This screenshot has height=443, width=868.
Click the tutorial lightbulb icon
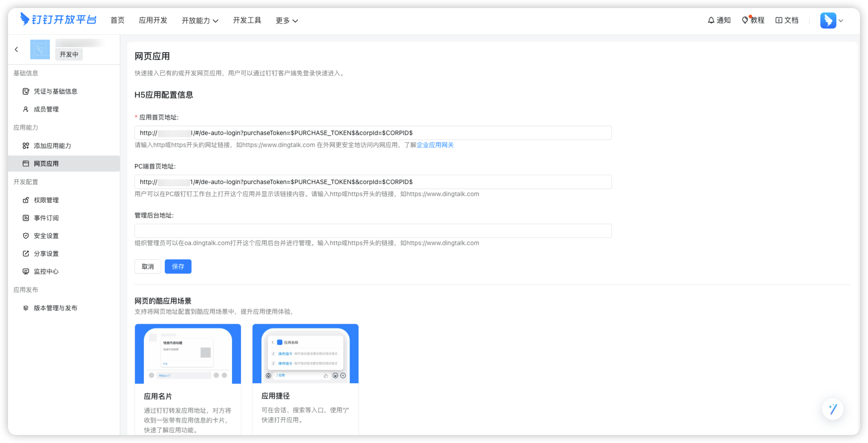[x=745, y=20]
